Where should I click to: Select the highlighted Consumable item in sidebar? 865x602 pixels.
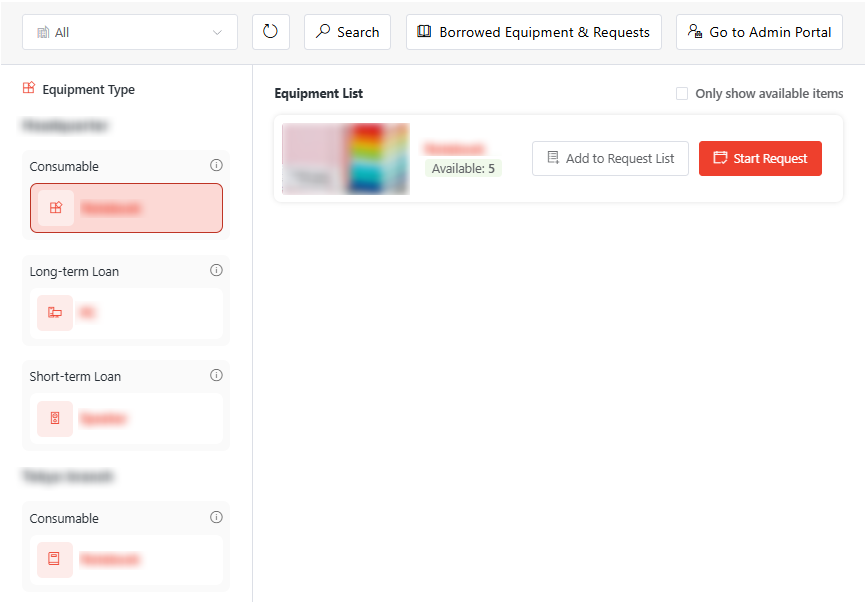pos(126,208)
